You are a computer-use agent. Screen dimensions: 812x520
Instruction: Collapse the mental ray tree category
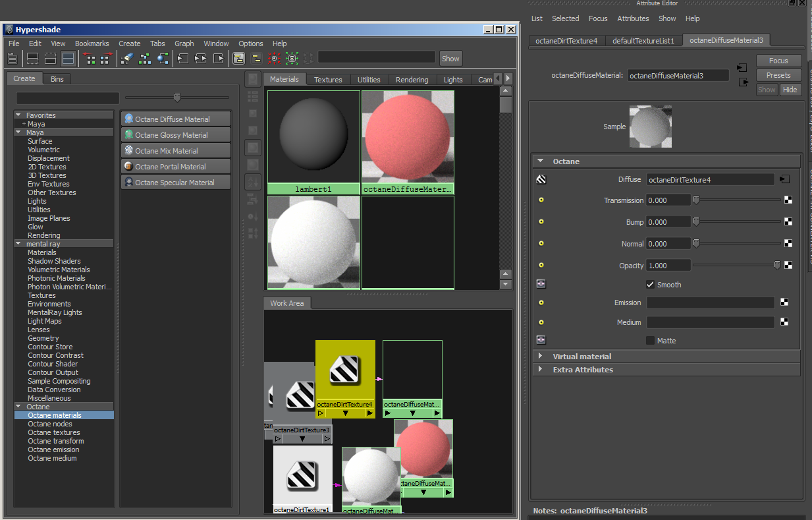tap(19, 244)
